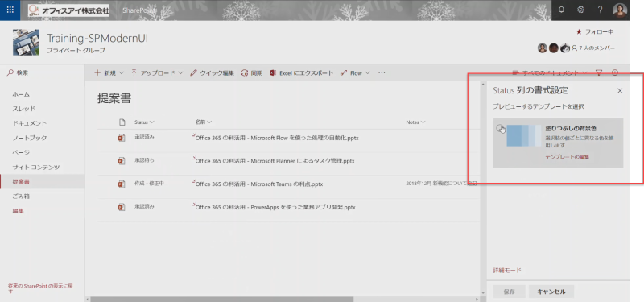
Task: Open the notifications bell icon
Action: [x=561, y=10]
